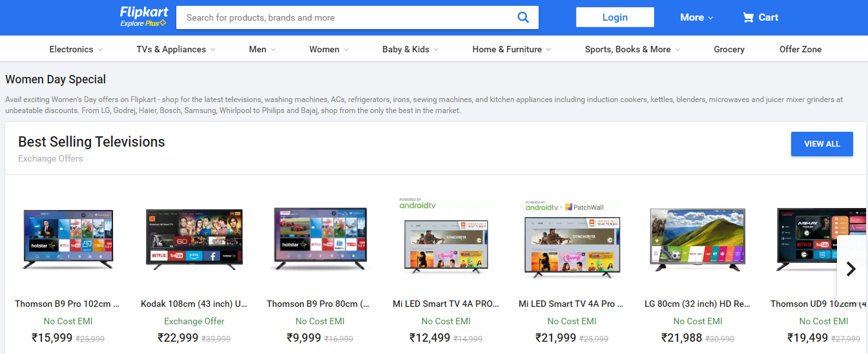Expand the Men category menu
The width and height of the screenshot is (868, 354).
262,49
